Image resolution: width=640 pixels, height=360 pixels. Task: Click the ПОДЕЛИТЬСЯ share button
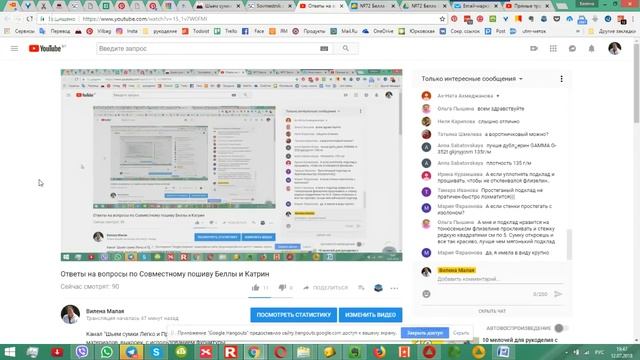[325, 288]
